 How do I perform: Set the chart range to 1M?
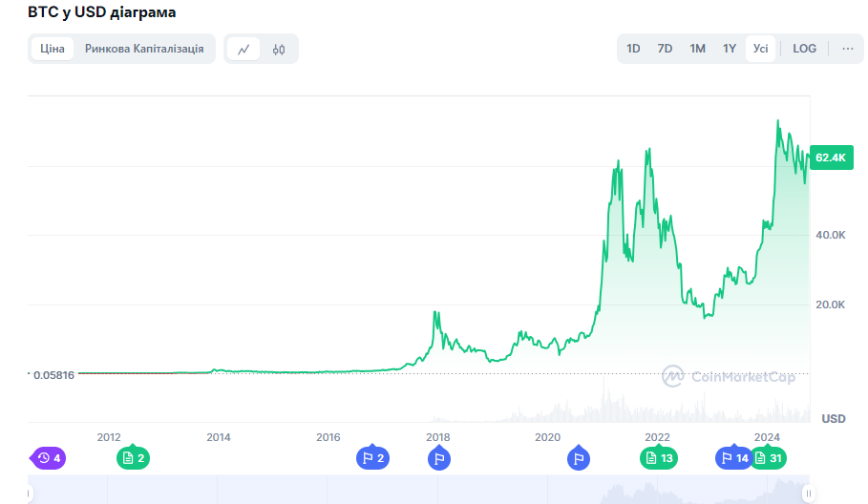pyautogui.click(x=697, y=49)
